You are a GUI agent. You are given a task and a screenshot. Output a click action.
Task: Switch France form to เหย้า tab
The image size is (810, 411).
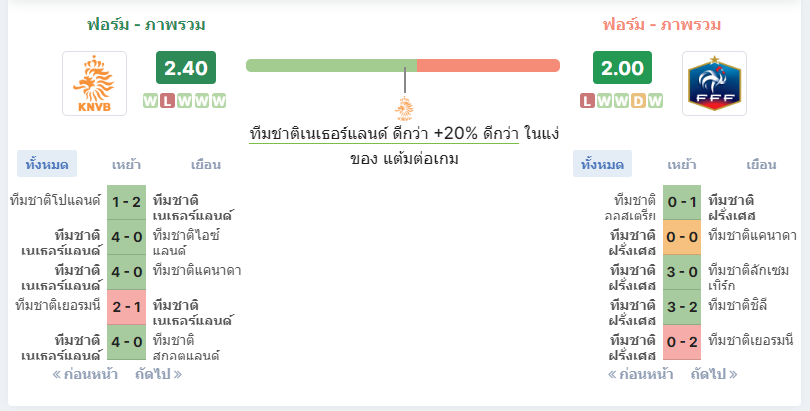(x=682, y=164)
